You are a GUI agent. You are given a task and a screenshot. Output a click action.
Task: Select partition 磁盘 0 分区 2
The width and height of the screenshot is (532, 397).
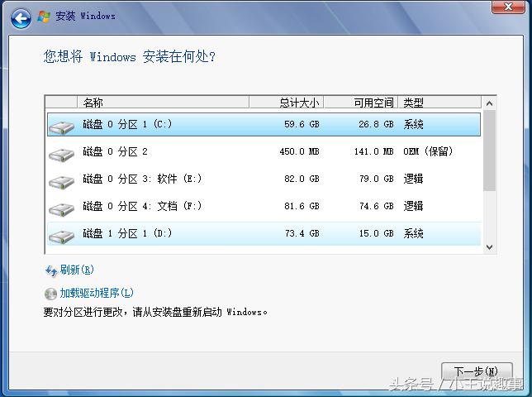pos(264,152)
